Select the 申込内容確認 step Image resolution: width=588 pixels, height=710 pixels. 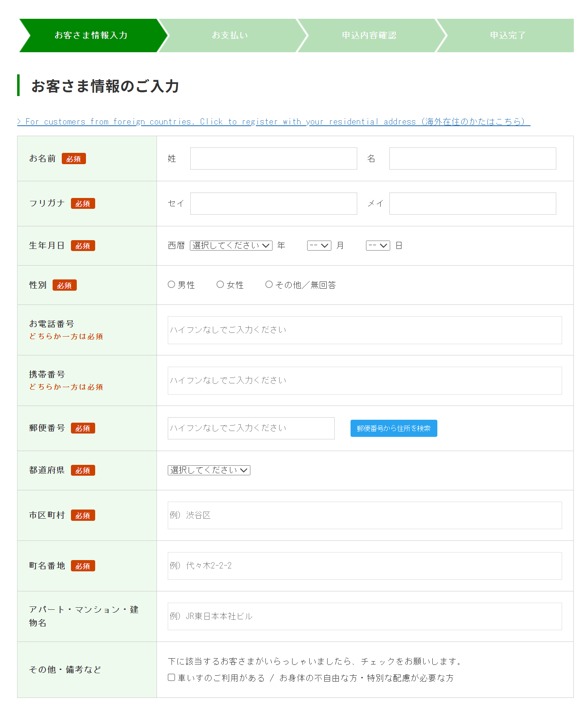[369, 35]
